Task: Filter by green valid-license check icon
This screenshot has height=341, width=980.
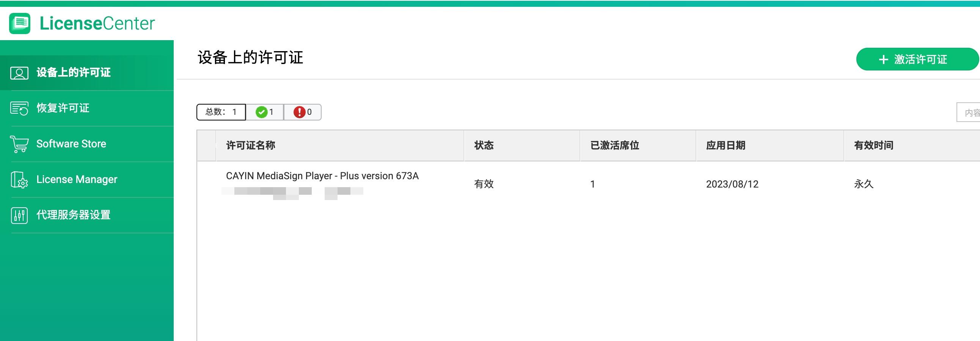Action: pos(261,112)
